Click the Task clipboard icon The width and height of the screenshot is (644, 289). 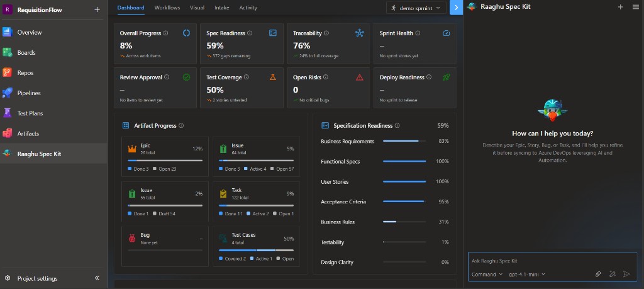223,193
